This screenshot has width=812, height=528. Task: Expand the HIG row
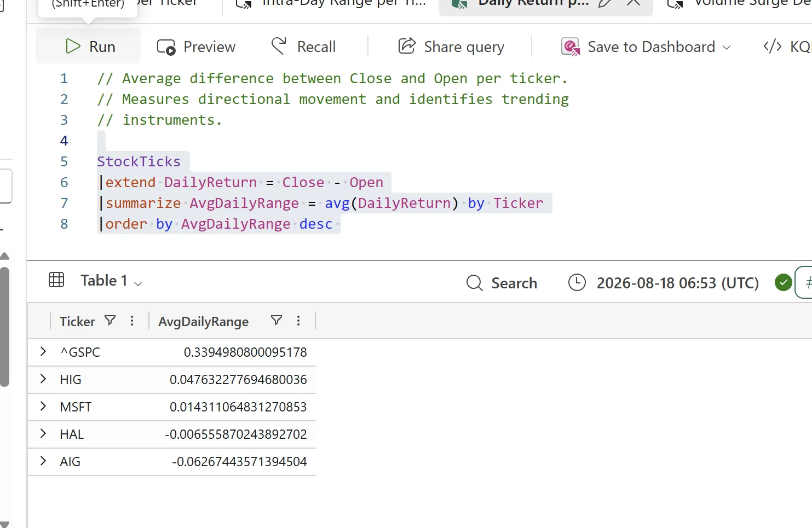(x=43, y=379)
